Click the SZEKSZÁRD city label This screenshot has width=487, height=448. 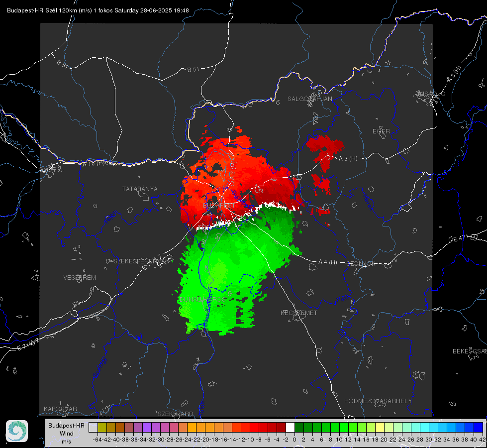point(176,414)
